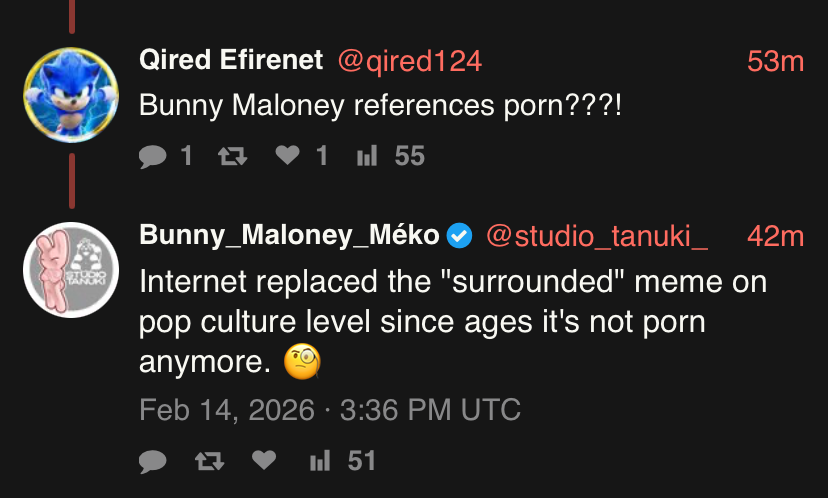Like the "references porn" post

click(x=288, y=156)
